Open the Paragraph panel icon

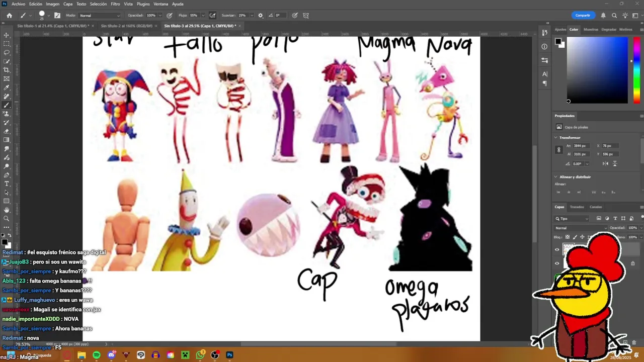(x=545, y=83)
